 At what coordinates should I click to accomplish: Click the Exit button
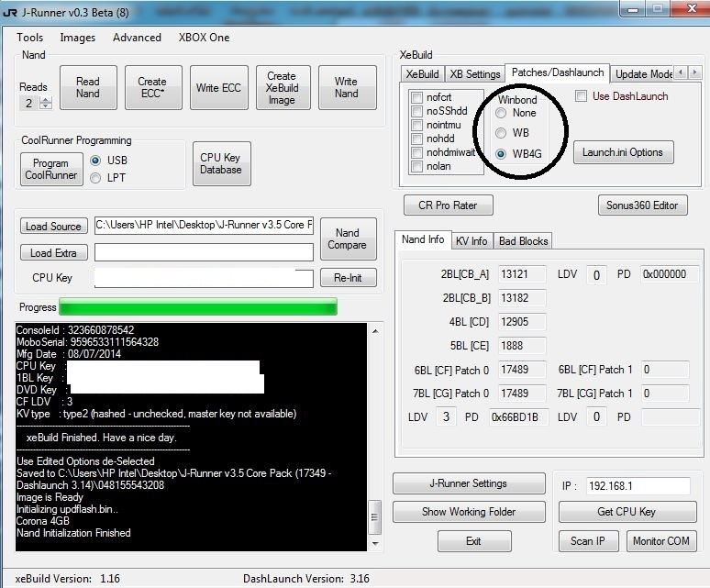[x=474, y=541]
